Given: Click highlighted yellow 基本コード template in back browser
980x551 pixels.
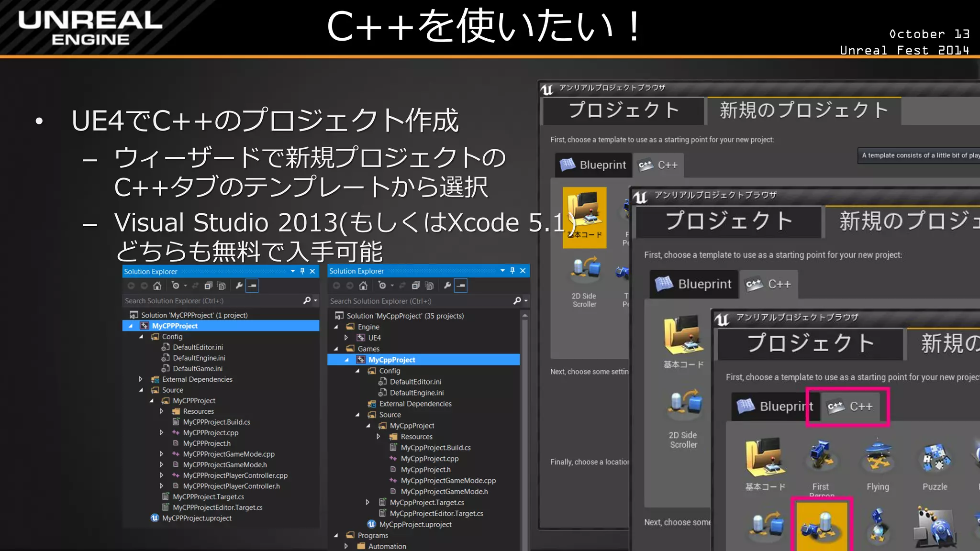Looking at the screenshot, I should [x=585, y=217].
